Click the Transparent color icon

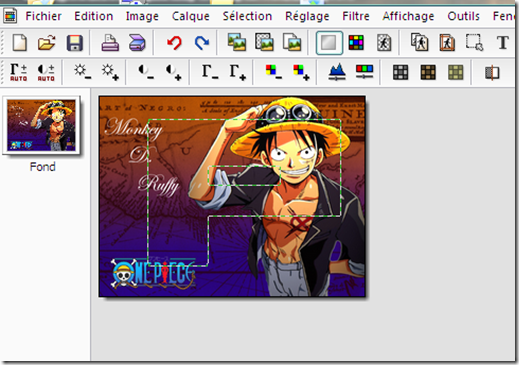[384, 43]
